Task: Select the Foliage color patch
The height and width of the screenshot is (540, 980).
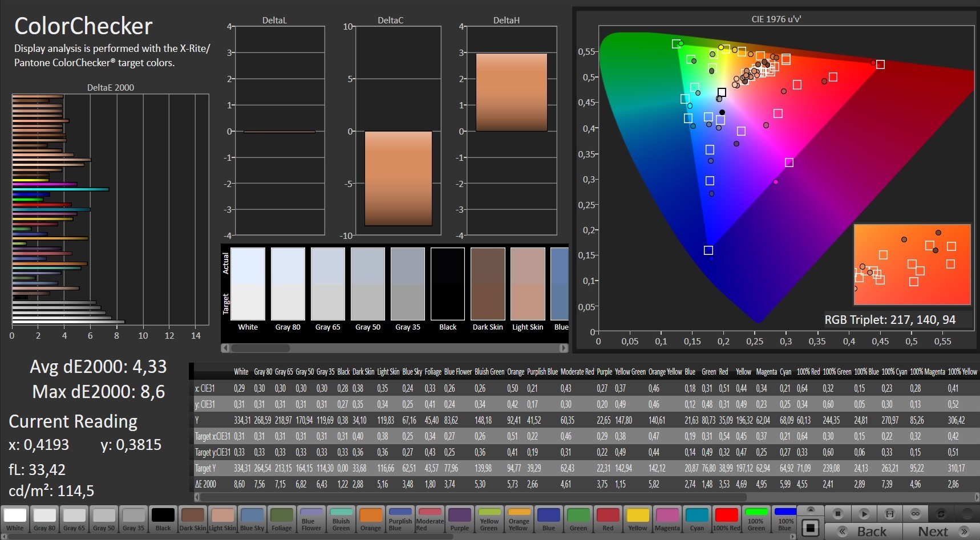Action: point(282,519)
